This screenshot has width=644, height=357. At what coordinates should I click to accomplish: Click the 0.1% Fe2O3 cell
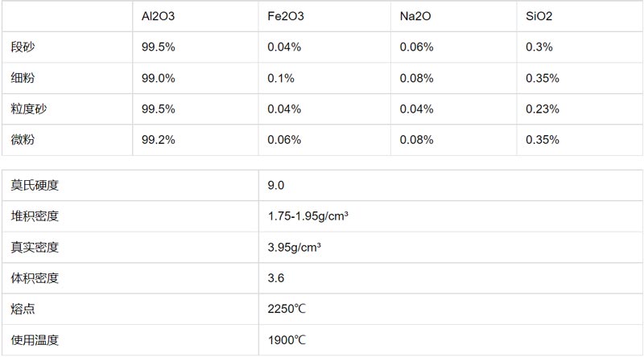281,78
